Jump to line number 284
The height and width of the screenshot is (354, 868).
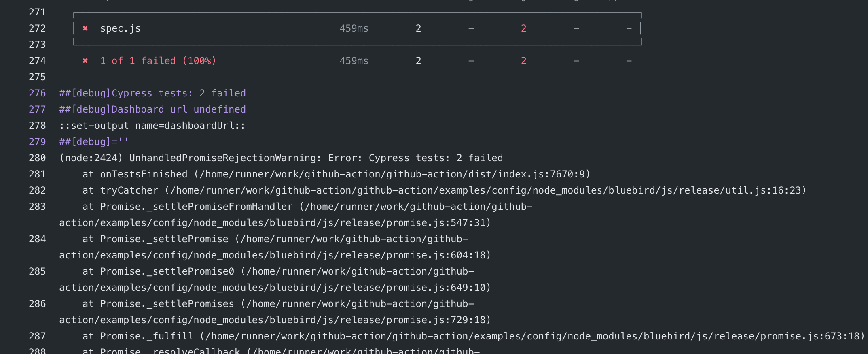point(37,239)
